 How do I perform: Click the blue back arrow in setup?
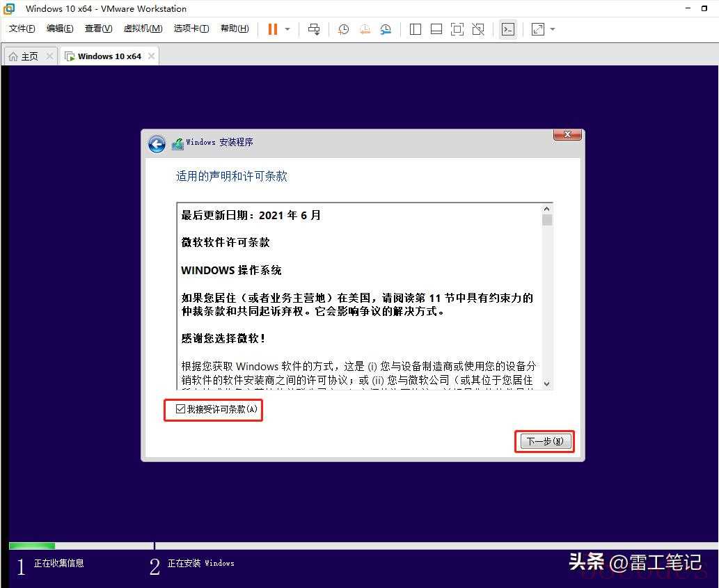pos(157,144)
